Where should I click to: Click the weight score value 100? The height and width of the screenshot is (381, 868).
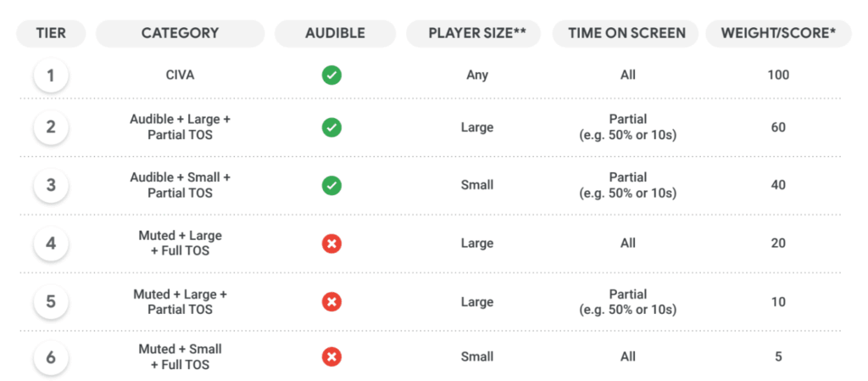778,76
